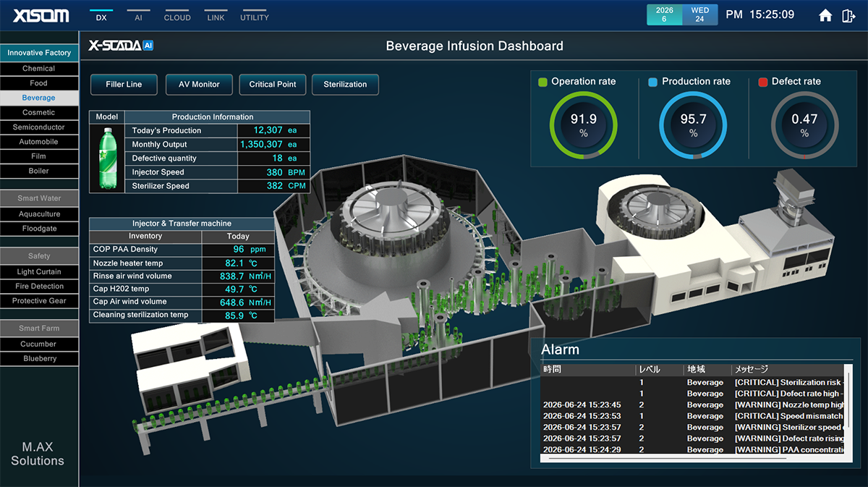Select the Smart Farm category header
The image size is (868, 487).
coord(39,329)
